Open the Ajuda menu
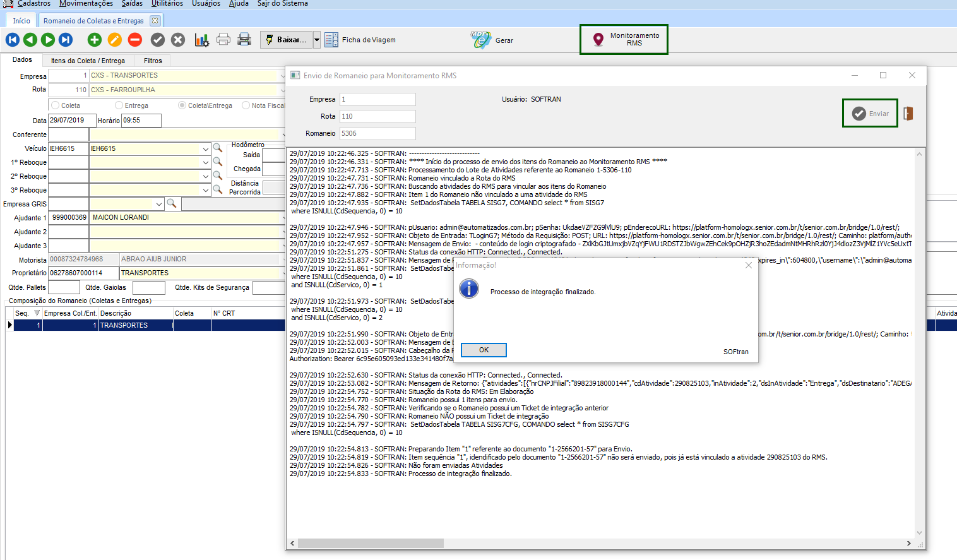 pos(239,3)
